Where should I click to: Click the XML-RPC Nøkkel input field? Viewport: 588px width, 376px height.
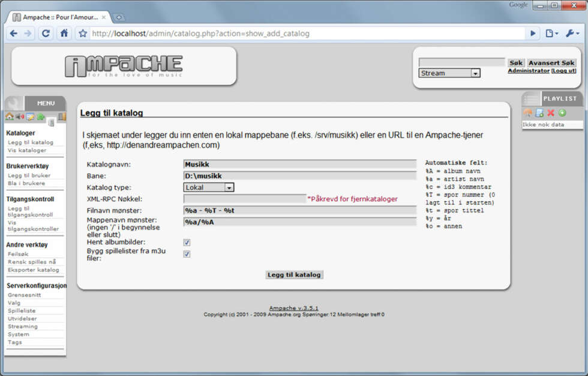pyautogui.click(x=245, y=198)
